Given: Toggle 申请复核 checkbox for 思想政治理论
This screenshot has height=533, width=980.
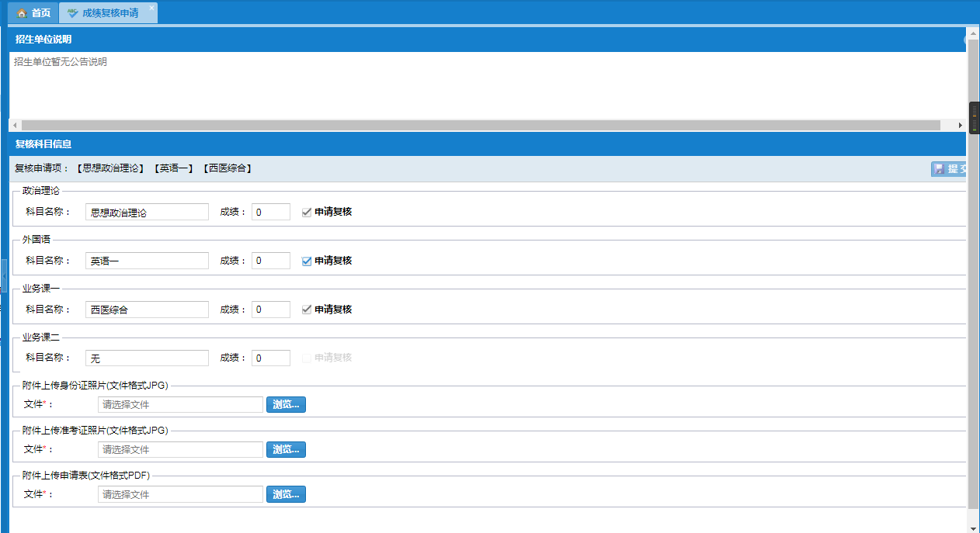Looking at the screenshot, I should point(307,212).
